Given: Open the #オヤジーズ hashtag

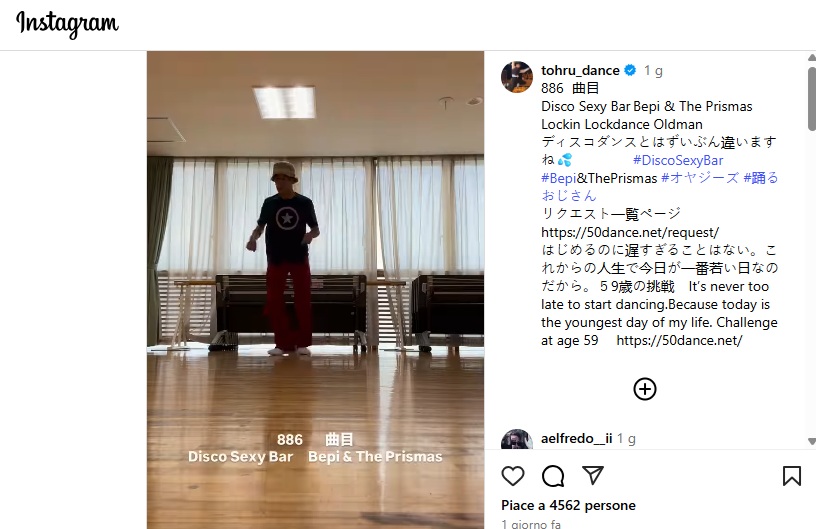Looking at the screenshot, I should pos(699,178).
